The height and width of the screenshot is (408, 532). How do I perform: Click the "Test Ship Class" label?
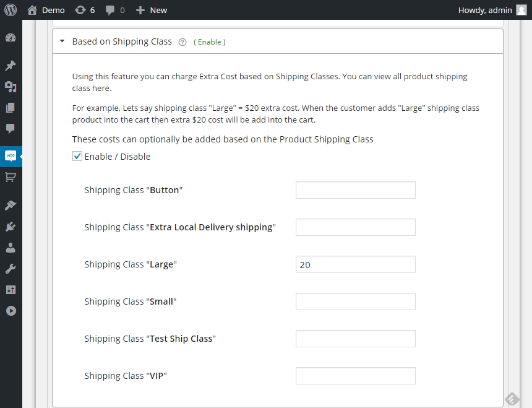pos(150,339)
